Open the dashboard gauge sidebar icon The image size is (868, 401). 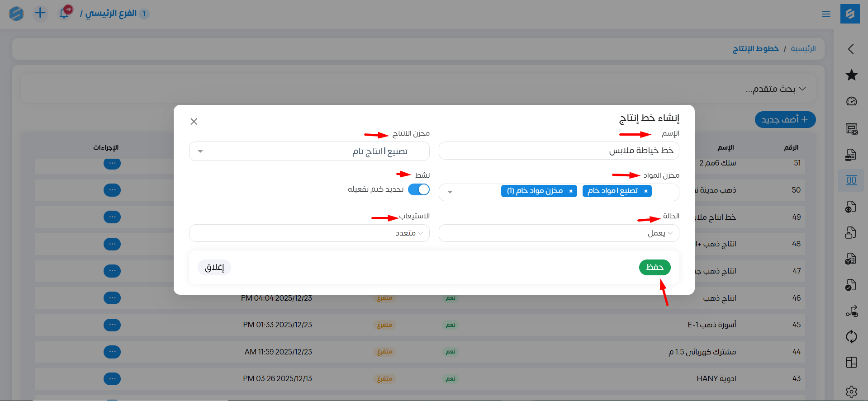point(851,101)
